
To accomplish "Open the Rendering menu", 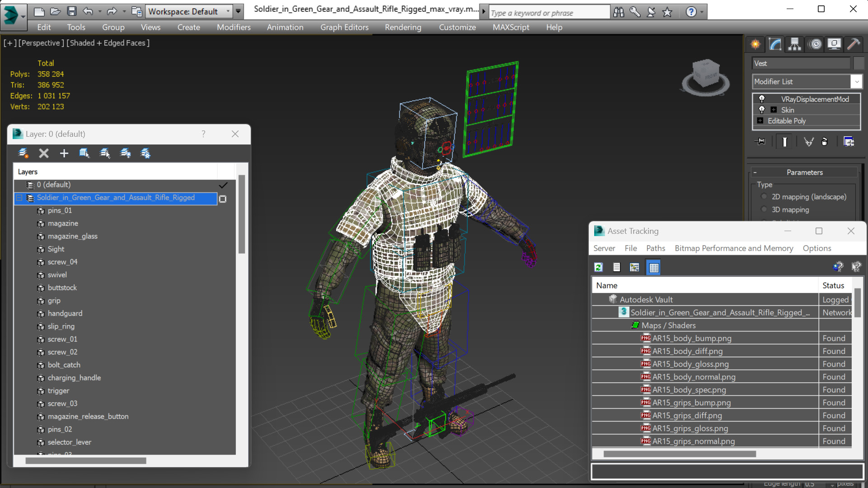I will point(403,27).
